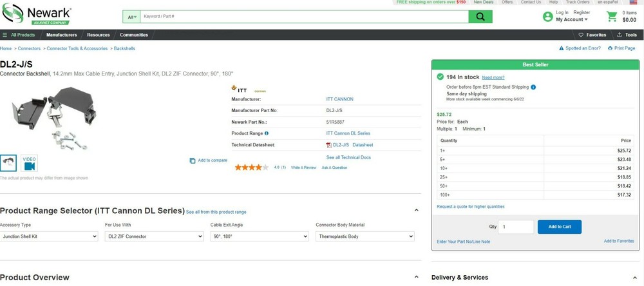The image size is (644, 286).
Task: Go to Backshells breadcrumb
Action: tap(124, 48)
